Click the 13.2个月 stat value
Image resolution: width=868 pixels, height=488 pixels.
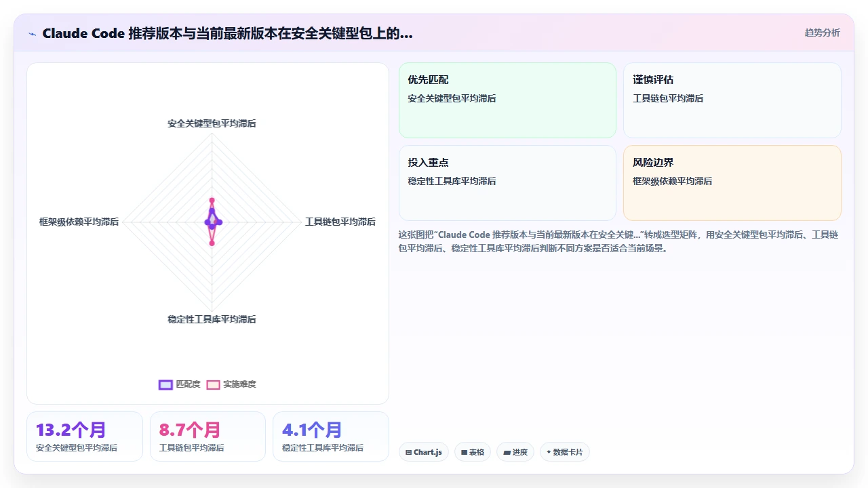(x=71, y=430)
